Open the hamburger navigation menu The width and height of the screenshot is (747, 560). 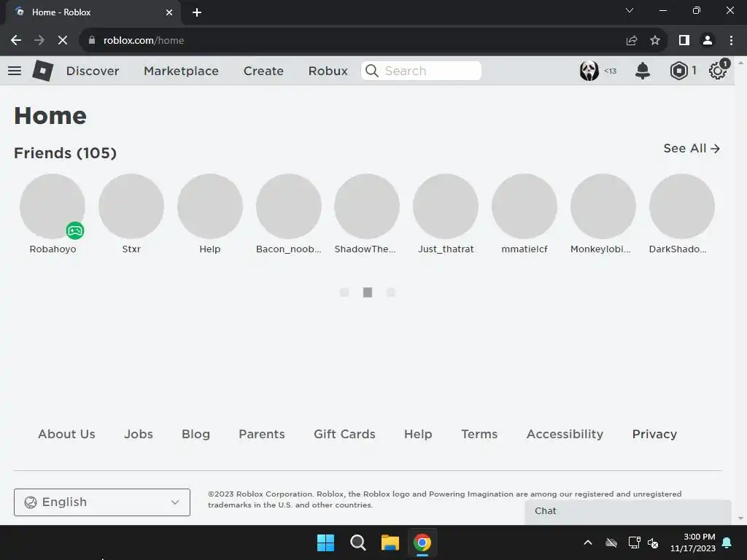point(15,71)
